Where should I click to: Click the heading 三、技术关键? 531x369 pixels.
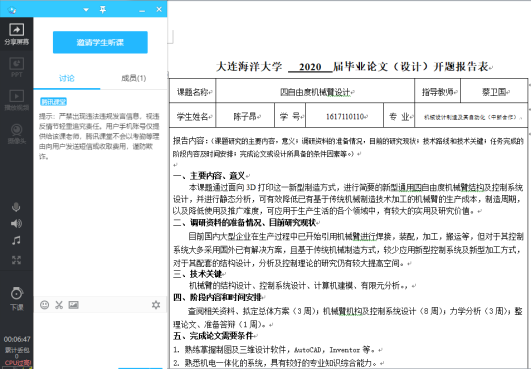[x=197, y=274]
